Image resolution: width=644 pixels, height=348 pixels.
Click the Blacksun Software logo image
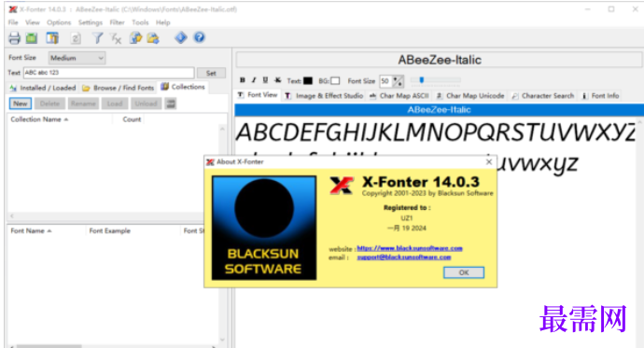(x=264, y=229)
